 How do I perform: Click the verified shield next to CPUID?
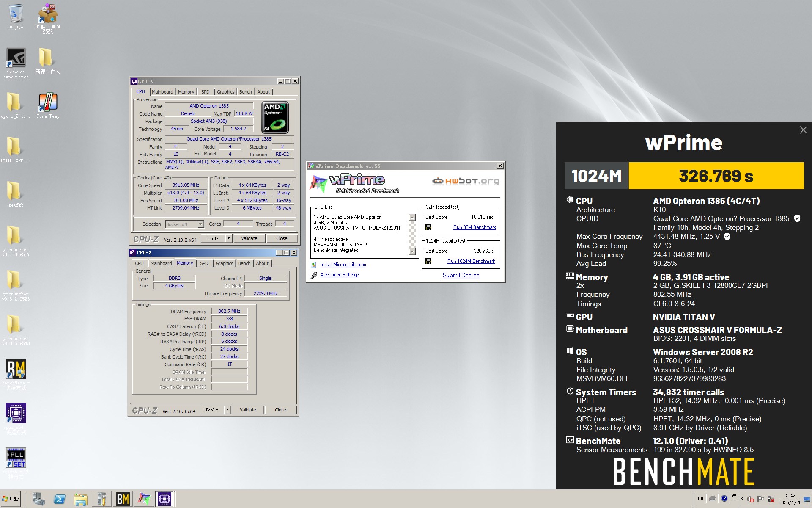click(797, 218)
